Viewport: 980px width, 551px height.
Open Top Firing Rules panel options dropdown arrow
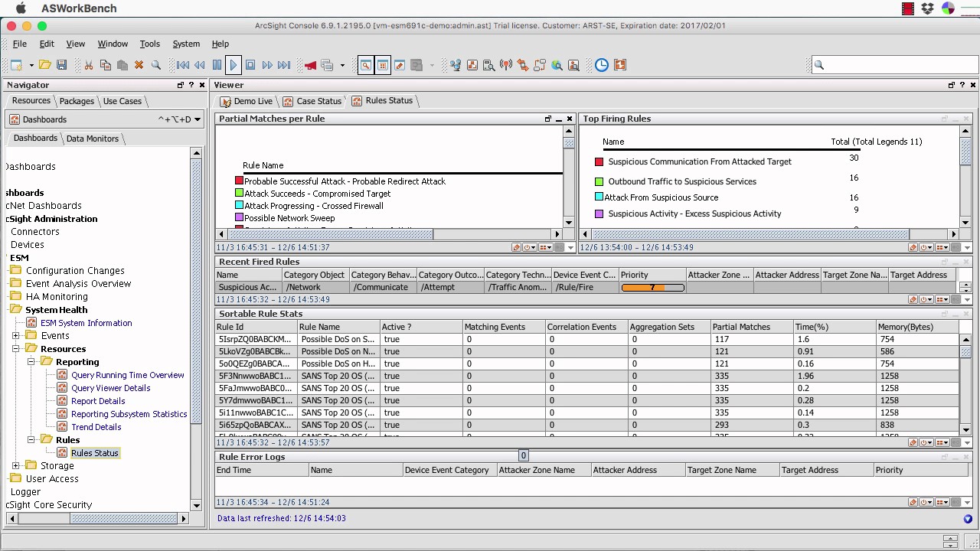967,248
